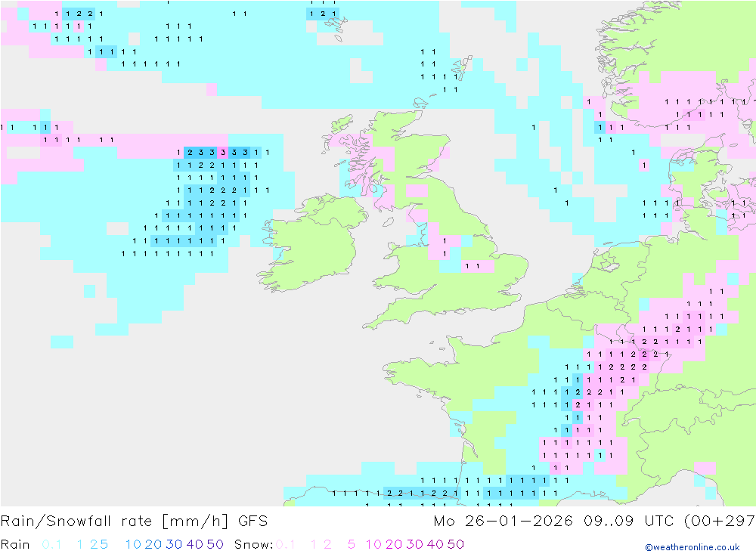Select the rain legend value 0.1

[51, 544]
